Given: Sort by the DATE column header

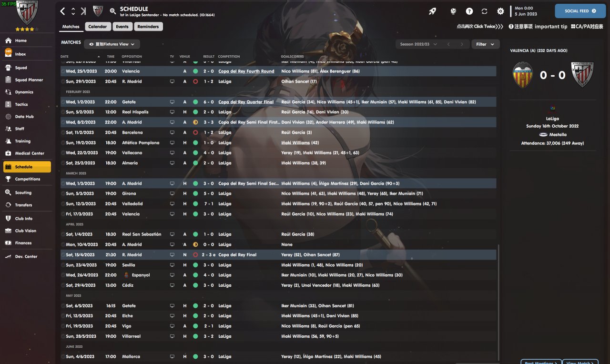Looking at the screenshot, I should click(64, 57).
